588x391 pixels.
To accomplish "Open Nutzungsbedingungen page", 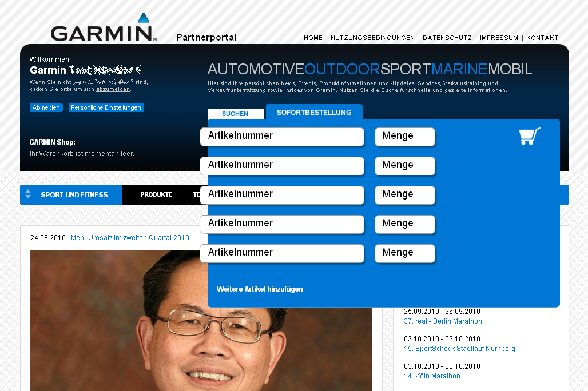I will [372, 38].
